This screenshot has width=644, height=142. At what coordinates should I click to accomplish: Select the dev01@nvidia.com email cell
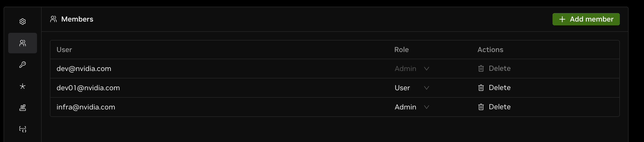pos(88,88)
